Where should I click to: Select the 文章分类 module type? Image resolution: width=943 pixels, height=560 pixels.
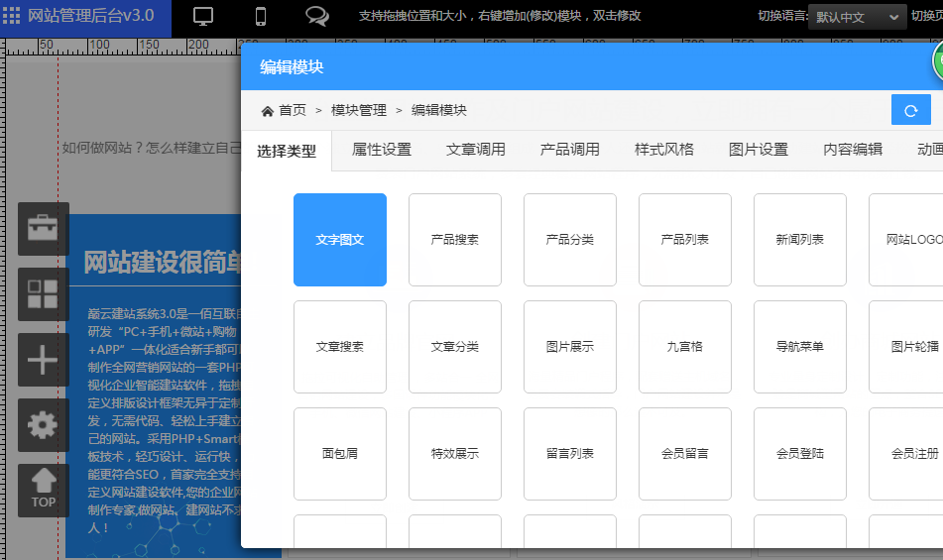(x=455, y=347)
